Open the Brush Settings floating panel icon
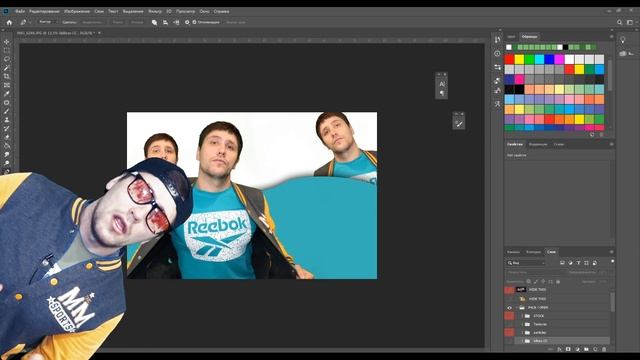Screen dimensions: 640x360 point(459,123)
